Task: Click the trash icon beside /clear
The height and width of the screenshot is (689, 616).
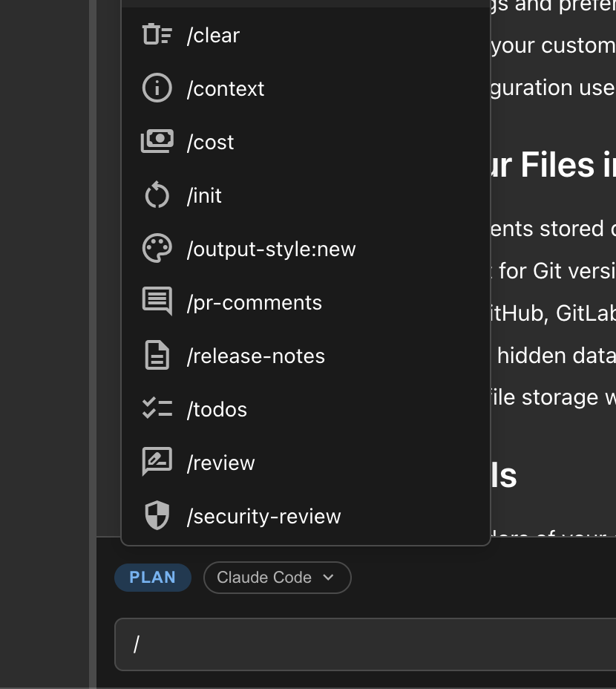Action: 157,35
